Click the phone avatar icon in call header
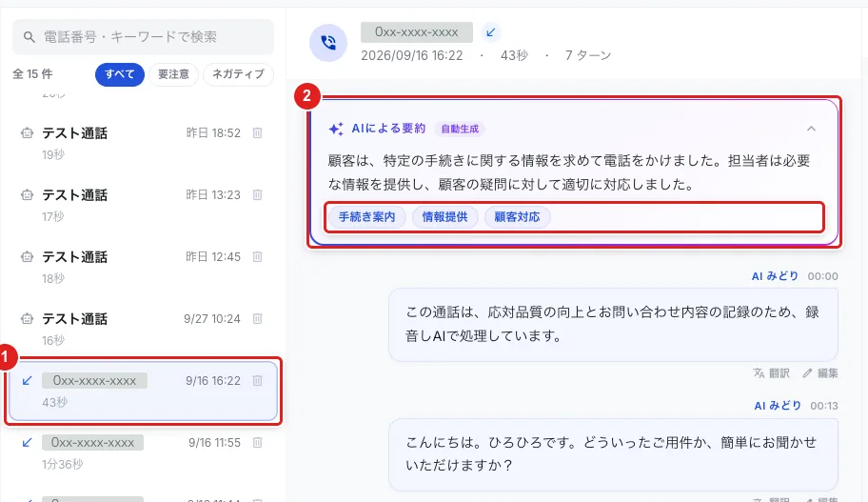 [328, 43]
